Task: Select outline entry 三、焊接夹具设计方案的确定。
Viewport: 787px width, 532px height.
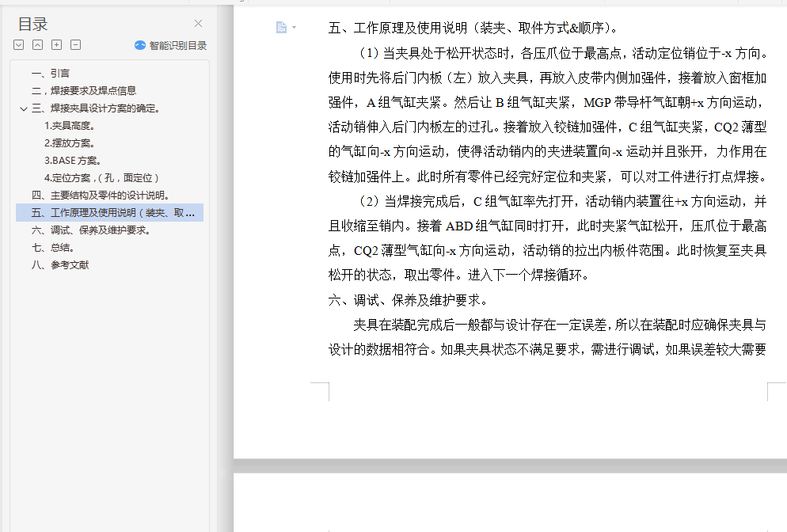Action: [95, 108]
